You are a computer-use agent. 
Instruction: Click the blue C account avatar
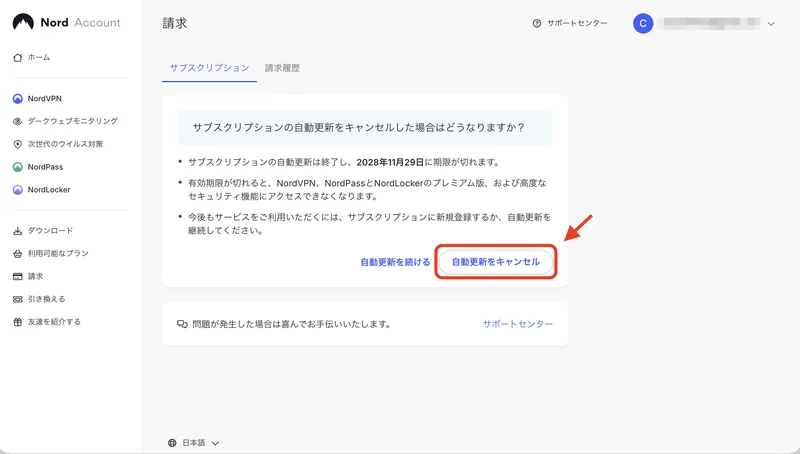(x=643, y=23)
